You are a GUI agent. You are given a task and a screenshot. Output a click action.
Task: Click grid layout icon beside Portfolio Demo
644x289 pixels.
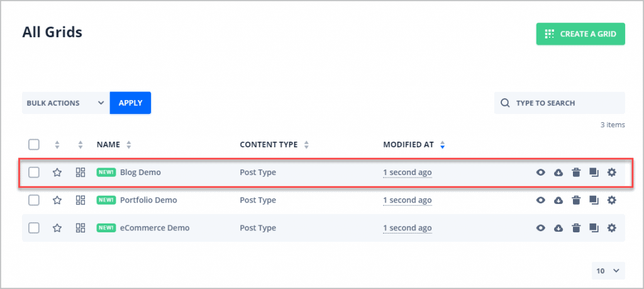coord(80,200)
